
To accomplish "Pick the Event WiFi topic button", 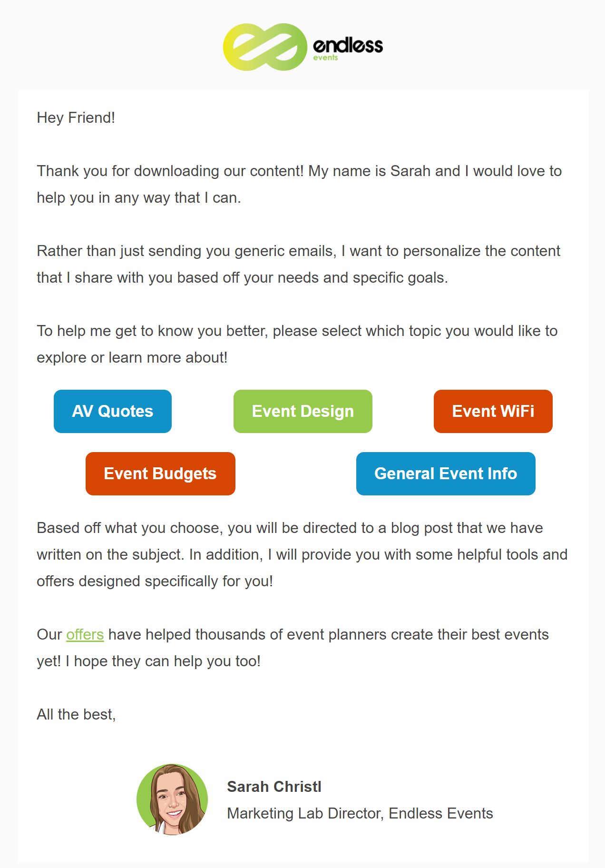I will point(493,411).
